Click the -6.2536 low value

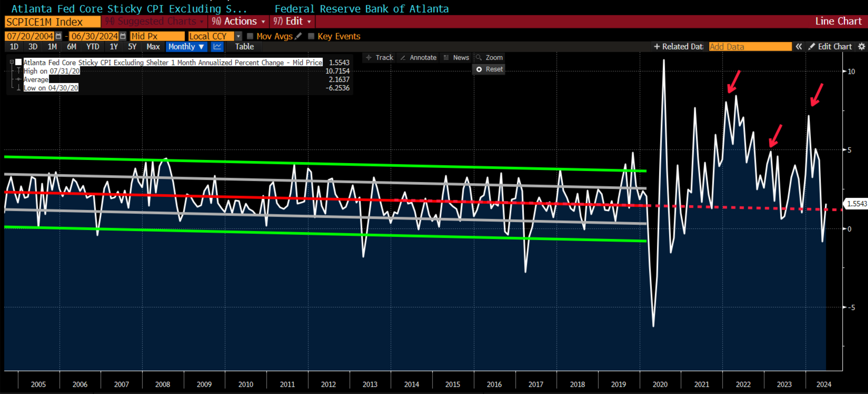(337, 88)
